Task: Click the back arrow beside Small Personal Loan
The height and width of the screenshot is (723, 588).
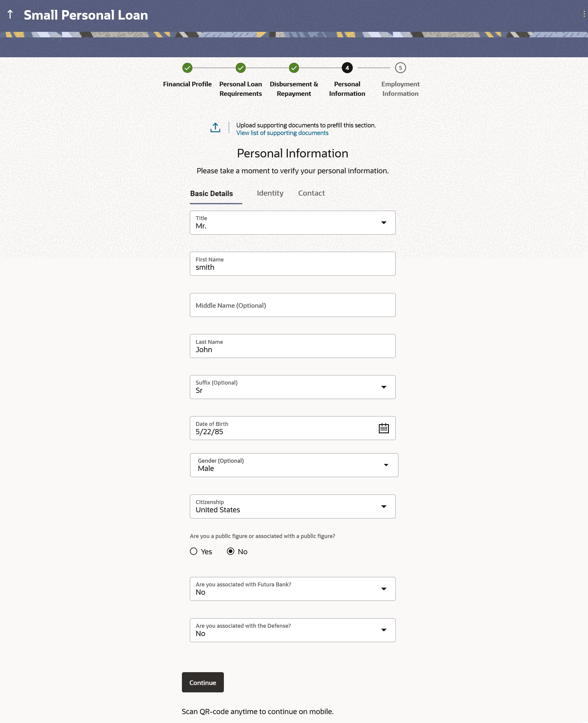Action: pos(10,15)
